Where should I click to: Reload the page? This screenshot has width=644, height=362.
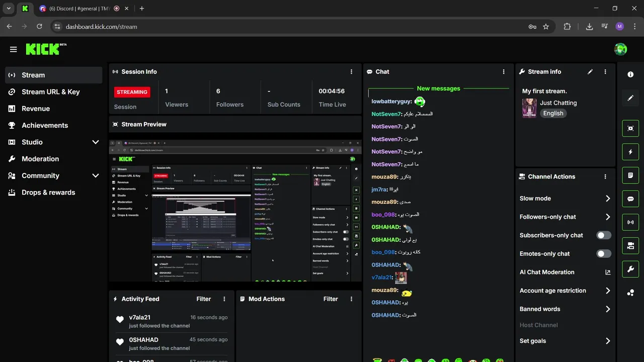tap(39, 27)
